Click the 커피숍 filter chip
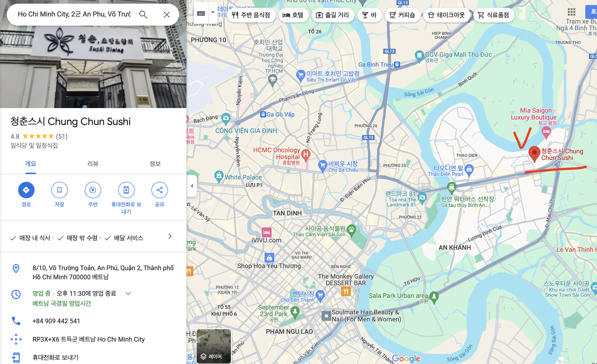 click(x=402, y=15)
